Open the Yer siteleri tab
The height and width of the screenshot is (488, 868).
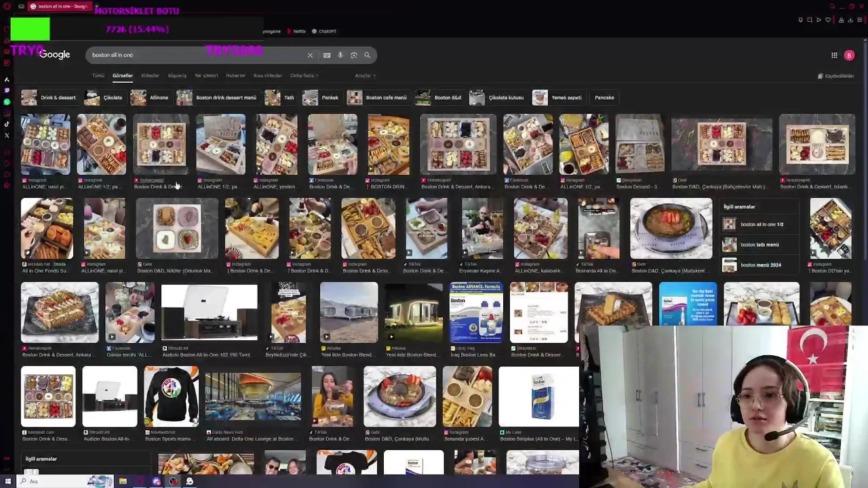(x=206, y=75)
